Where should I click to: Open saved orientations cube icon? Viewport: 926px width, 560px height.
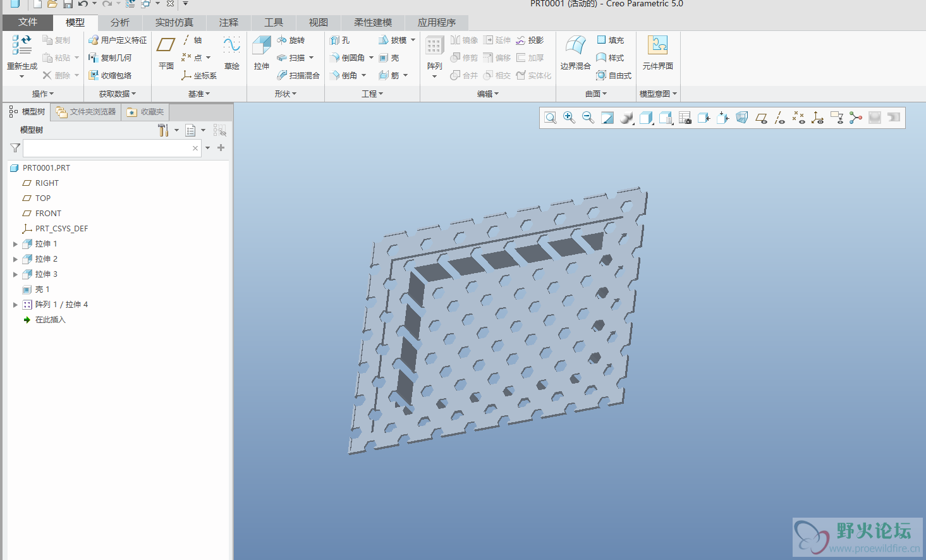pyautogui.click(x=646, y=118)
